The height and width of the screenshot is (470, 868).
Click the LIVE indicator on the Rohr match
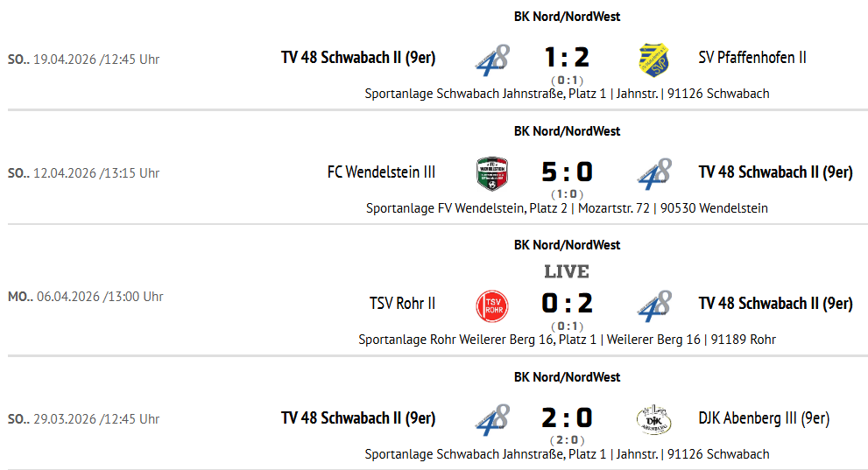tap(567, 271)
